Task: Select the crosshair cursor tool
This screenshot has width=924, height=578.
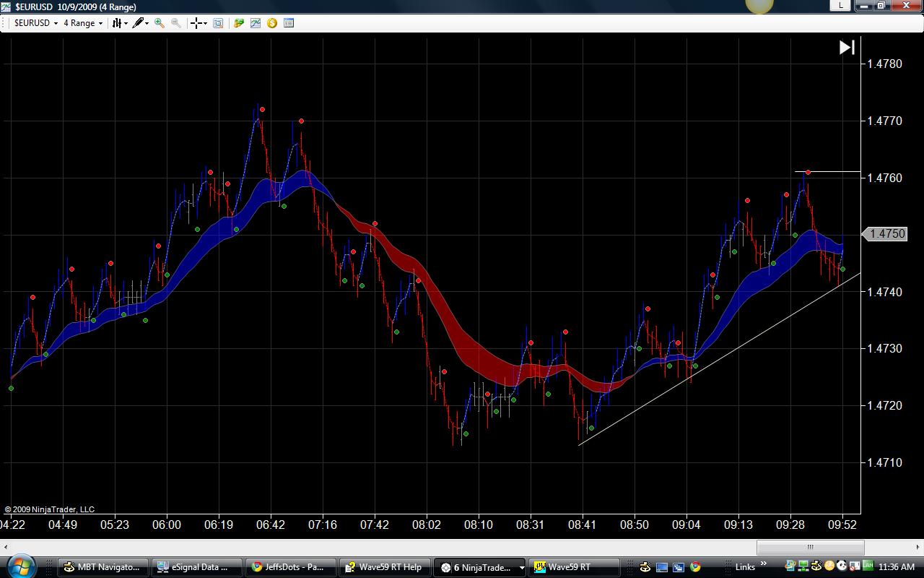Action: click(x=196, y=23)
